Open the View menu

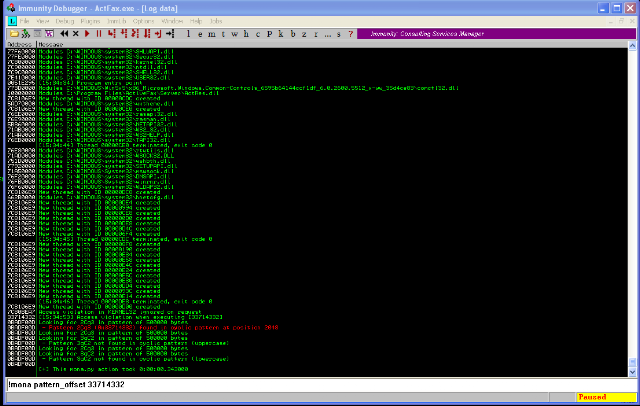(x=42, y=21)
